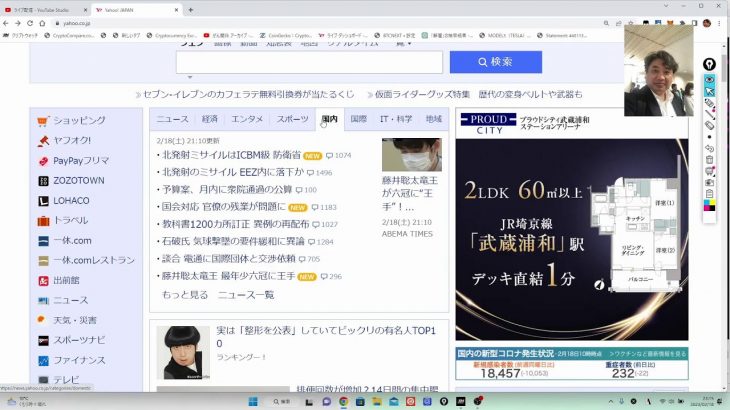The image size is (730, 410).
Task: Open LOHACO sidebar icon
Action: (x=43, y=201)
